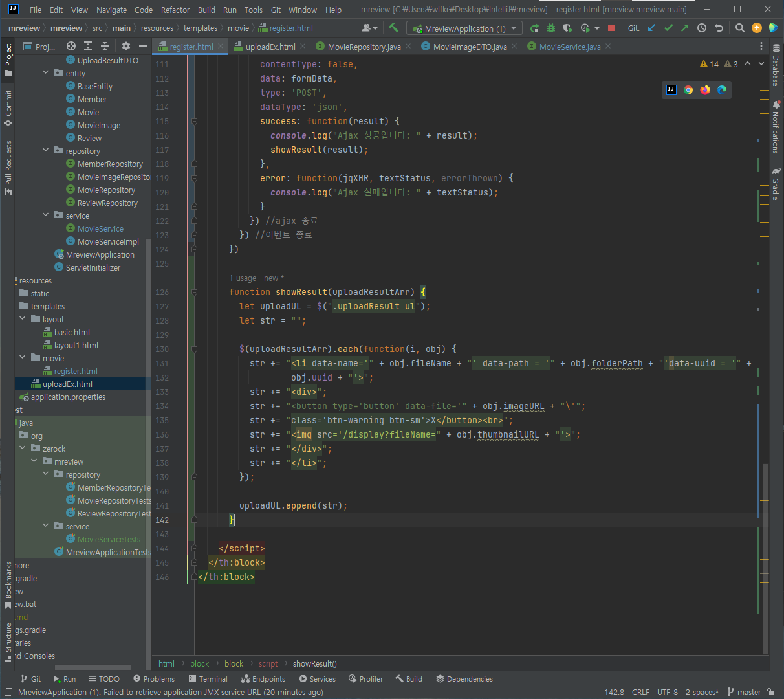784x699 pixels.
Task: Click the tool windows quick-access icon
Action: point(8,692)
